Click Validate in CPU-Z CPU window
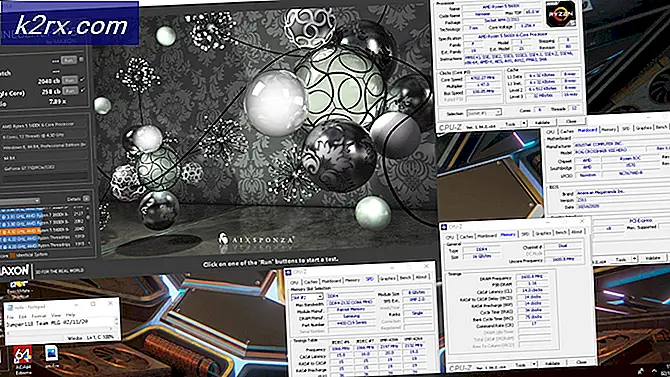The width and height of the screenshot is (670, 377). (x=542, y=122)
